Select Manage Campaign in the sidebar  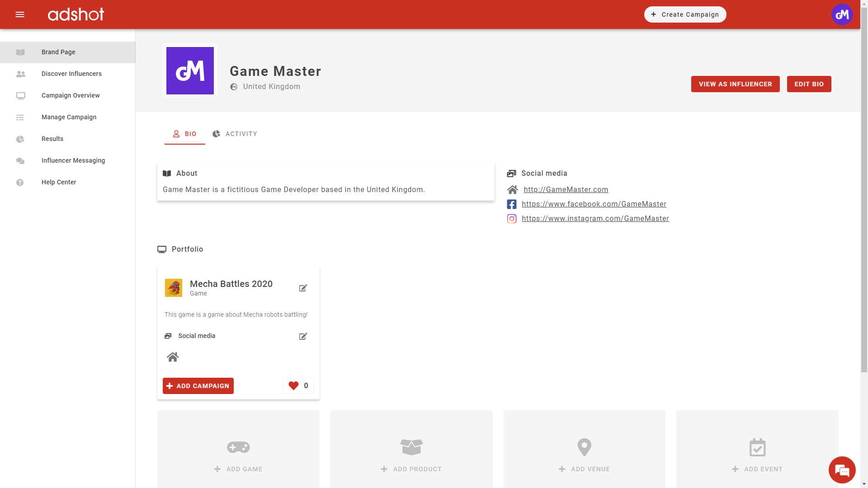(x=68, y=117)
